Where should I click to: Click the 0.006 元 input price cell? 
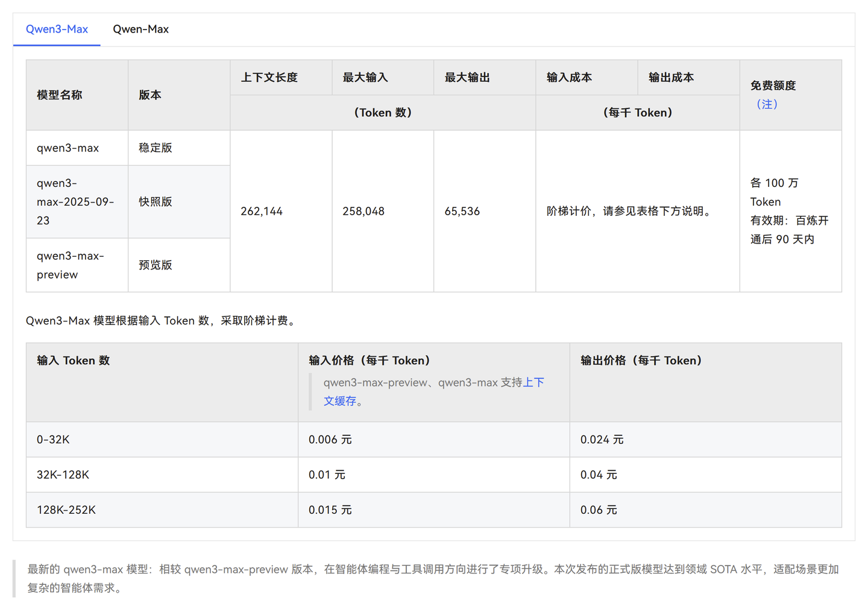[x=330, y=439]
